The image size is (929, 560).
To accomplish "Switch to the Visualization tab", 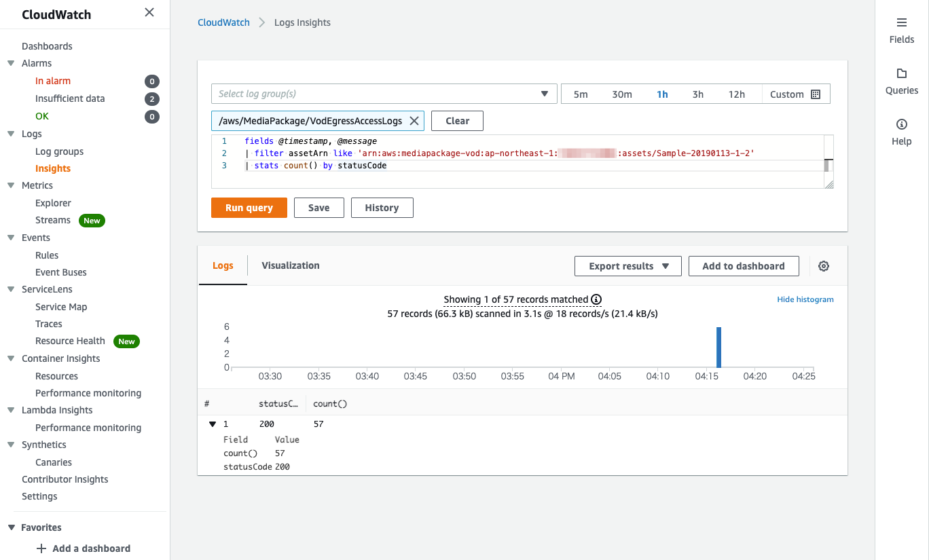I will (x=291, y=265).
